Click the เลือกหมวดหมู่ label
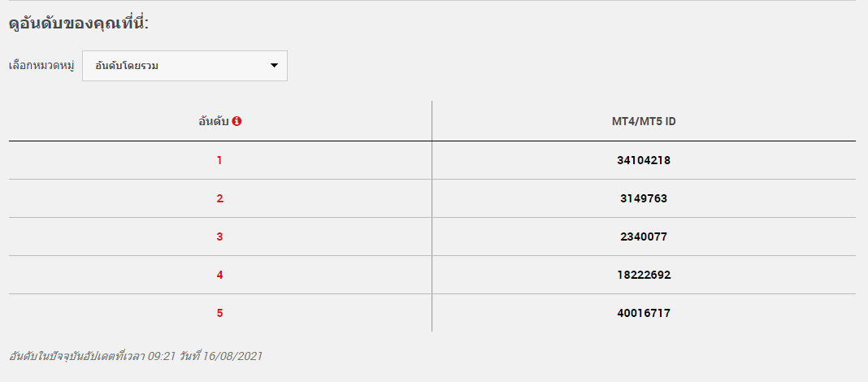 point(41,66)
